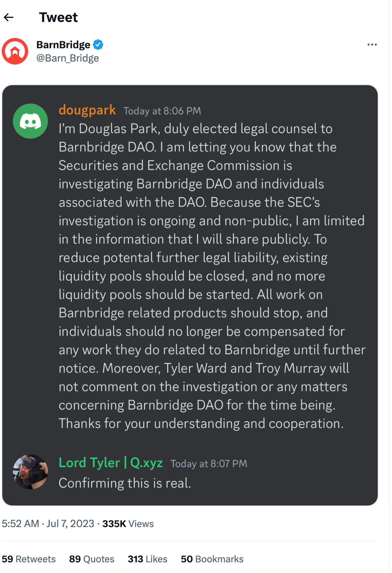This screenshot has height=573, width=392.
Task: View the 89 Quotes list
Action: point(92,559)
